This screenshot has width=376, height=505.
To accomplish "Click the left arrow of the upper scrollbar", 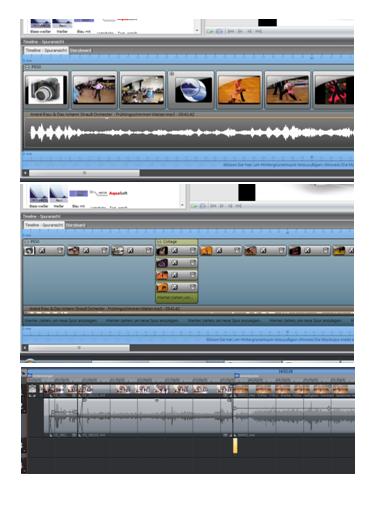I will click(25, 173).
